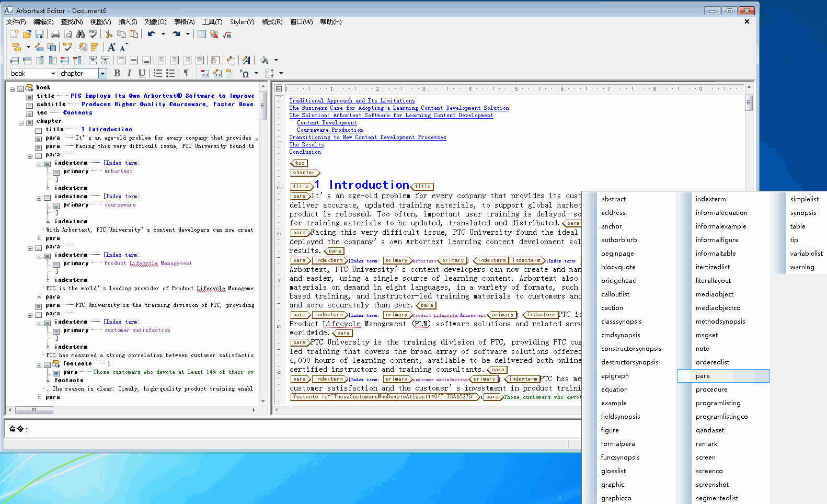Open the 表格(A) menu

(x=185, y=21)
